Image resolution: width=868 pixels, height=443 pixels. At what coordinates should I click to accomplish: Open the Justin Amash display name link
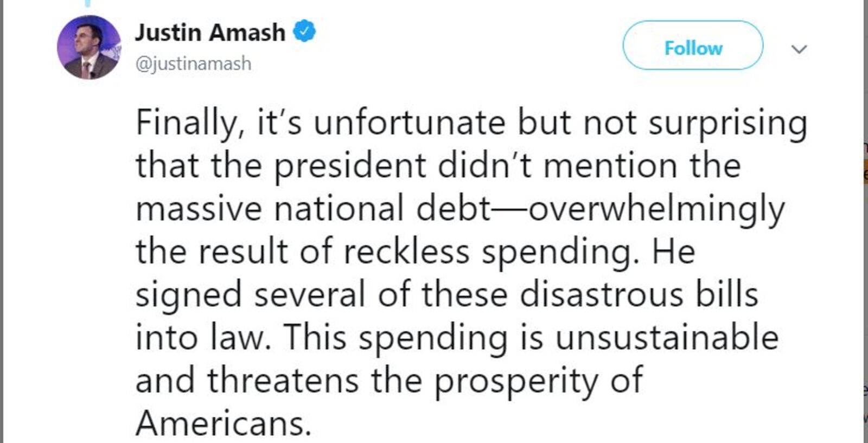click(210, 32)
